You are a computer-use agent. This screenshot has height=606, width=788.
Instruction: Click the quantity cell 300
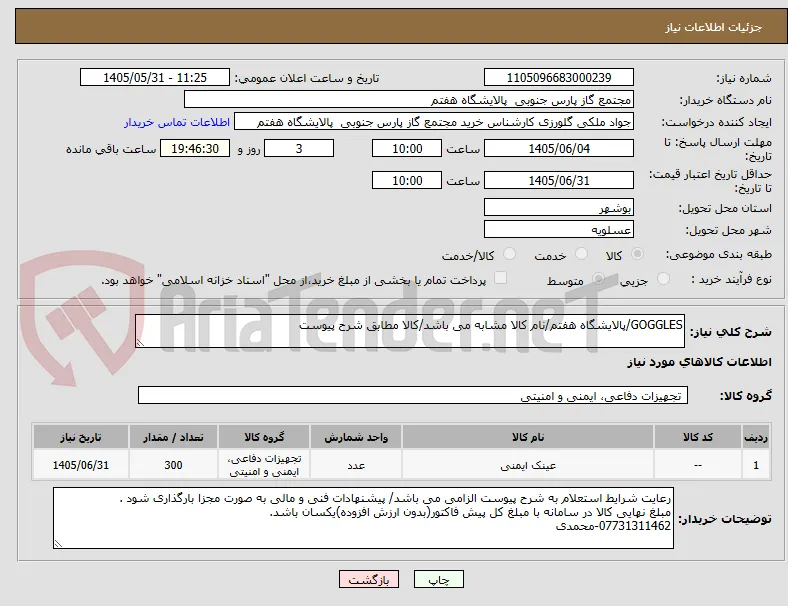(x=173, y=465)
